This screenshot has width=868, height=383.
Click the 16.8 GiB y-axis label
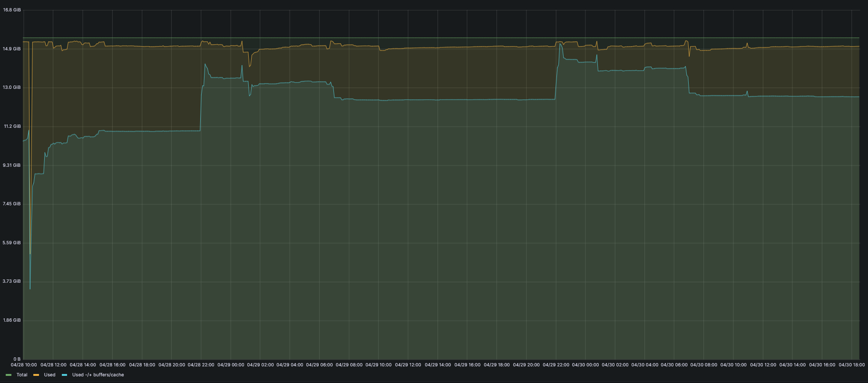coord(12,10)
